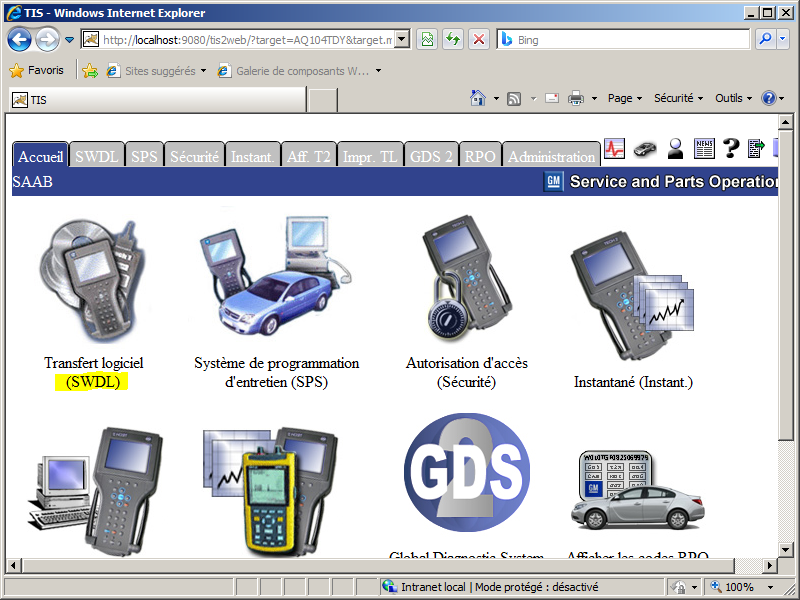Open the News toolbar icon
This screenshot has height=600, width=800.
[x=704, y=148]
